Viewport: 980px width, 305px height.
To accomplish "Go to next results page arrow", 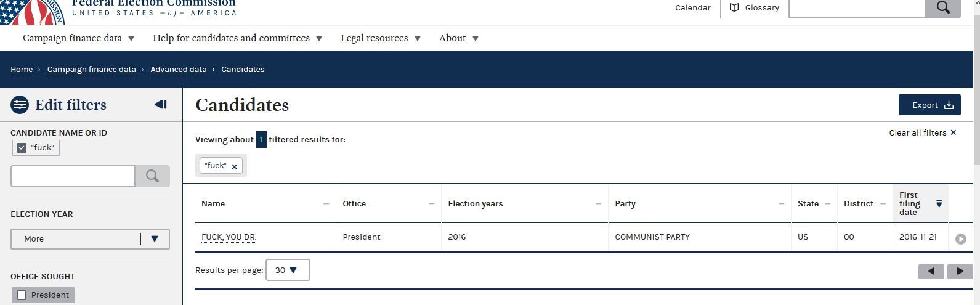I will pyautogui.click(x=960, y=271).
